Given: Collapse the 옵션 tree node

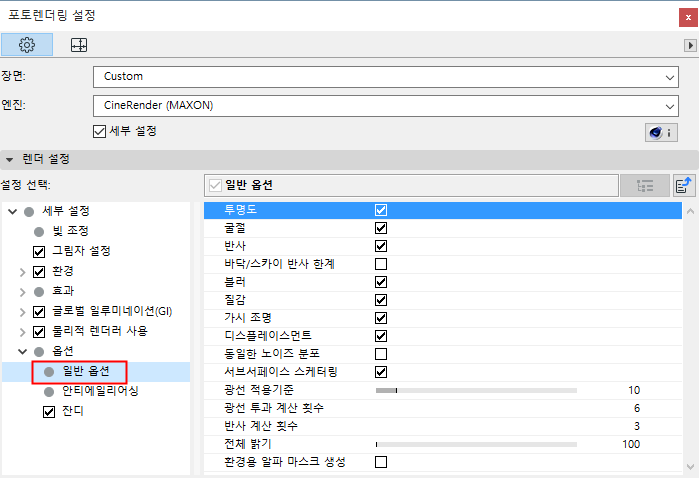Looking at the screenshot, I should point(22,352).
